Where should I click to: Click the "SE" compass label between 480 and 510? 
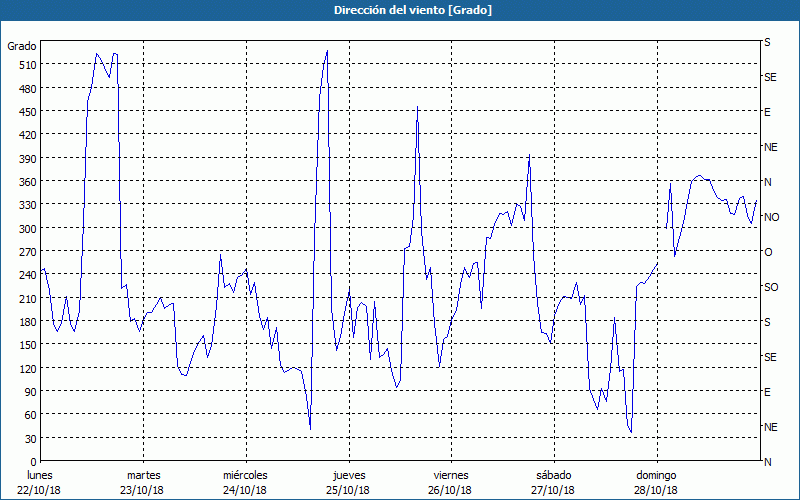pyautogui.click(x=770, y=77)
